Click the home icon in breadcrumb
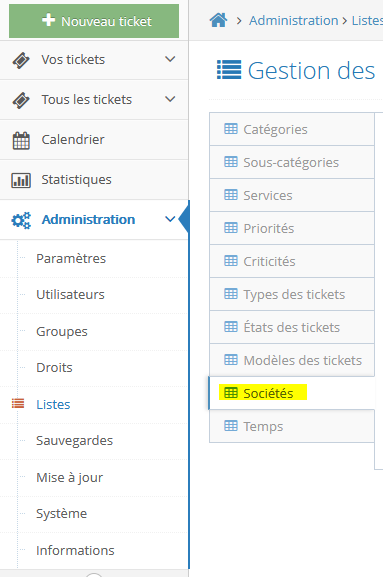 (x=219, y=20)
